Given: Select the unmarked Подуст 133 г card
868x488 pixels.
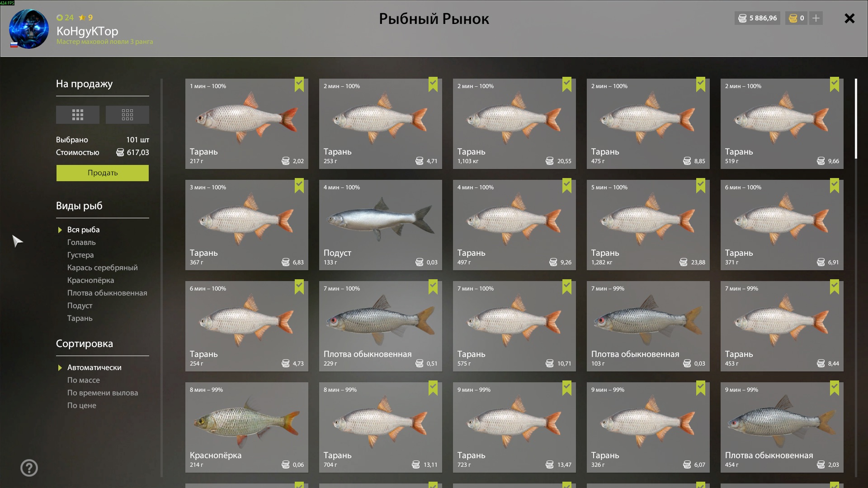Looking at the screenshot, I should (381, 225).
